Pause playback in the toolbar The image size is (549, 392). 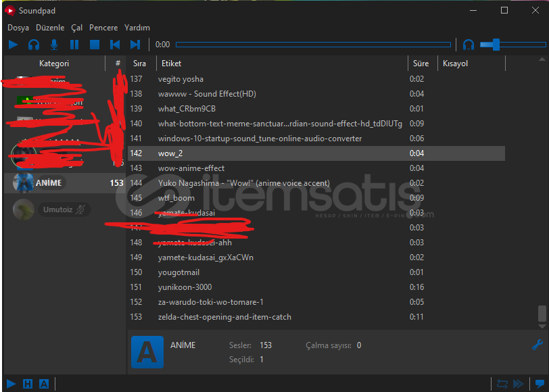tap(74, 45)
